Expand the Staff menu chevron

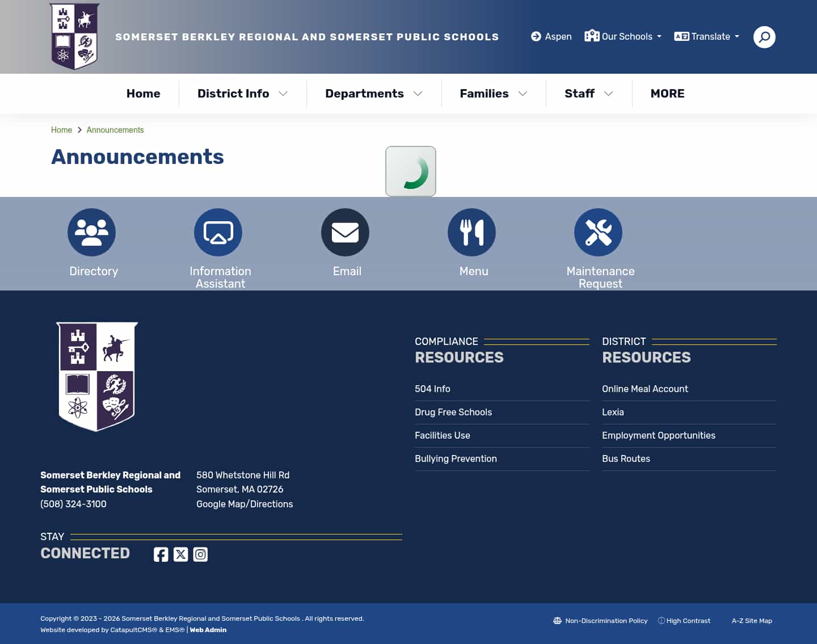tap(609, 94)
